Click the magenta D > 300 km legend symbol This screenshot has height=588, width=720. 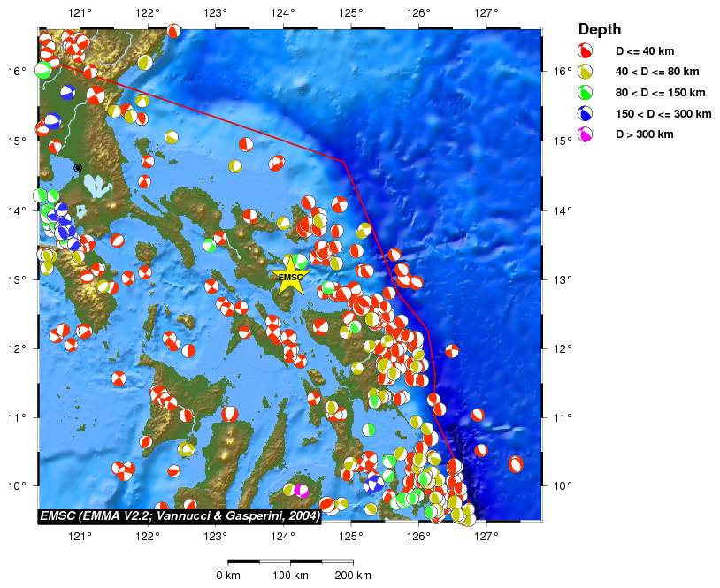tap(585, 134)
